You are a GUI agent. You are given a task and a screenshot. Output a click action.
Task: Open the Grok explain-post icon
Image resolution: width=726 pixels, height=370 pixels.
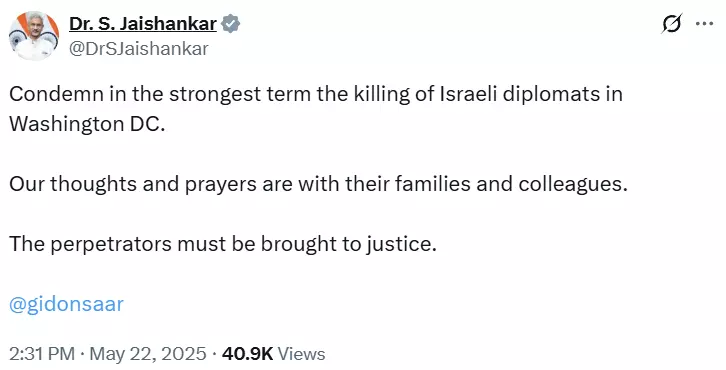click(x=671, y=24)
